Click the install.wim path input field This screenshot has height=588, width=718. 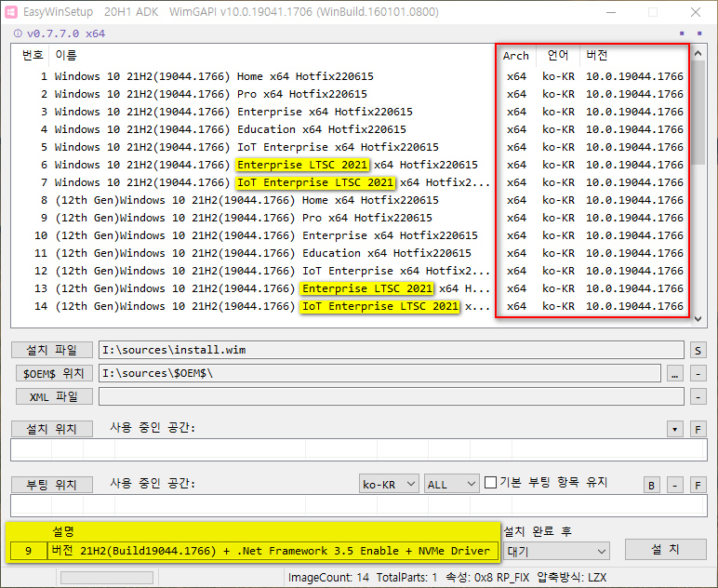click(392, 350)
